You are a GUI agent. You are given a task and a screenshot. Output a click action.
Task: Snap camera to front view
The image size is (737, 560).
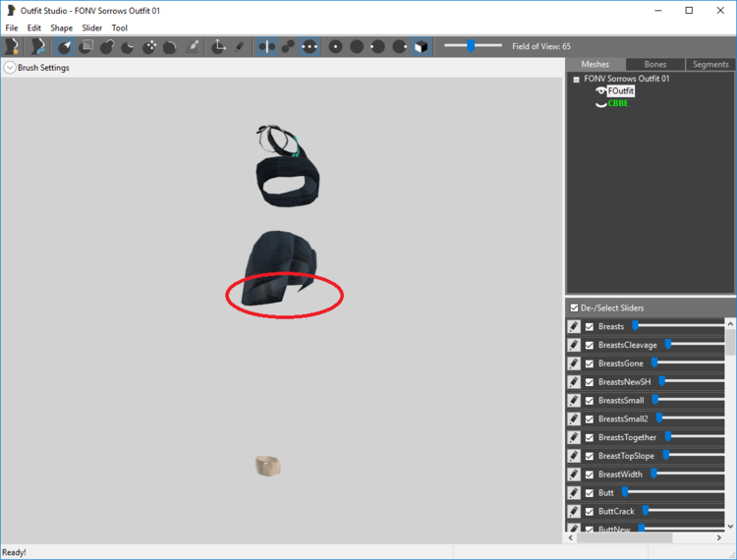335,46
